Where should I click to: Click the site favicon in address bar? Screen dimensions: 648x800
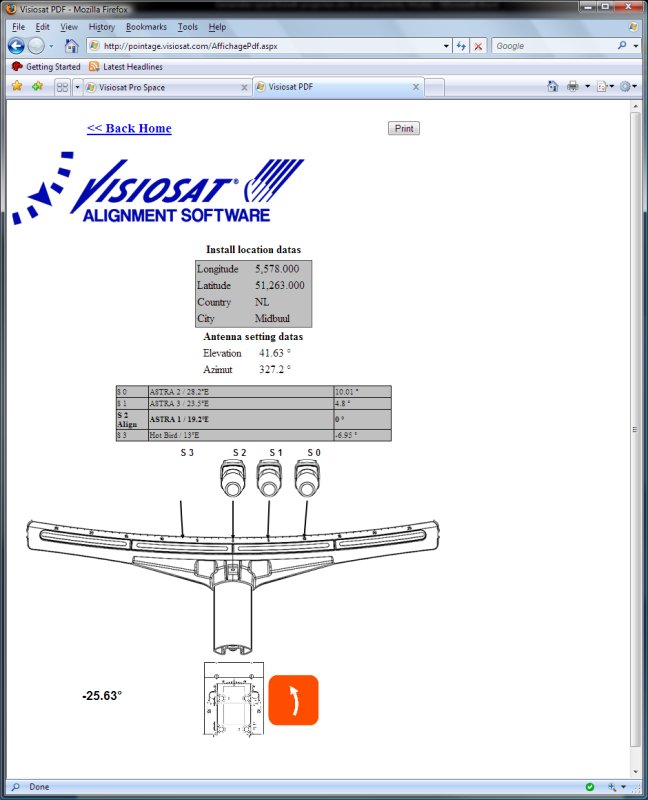pyautogui.click(x=94, y=46)
